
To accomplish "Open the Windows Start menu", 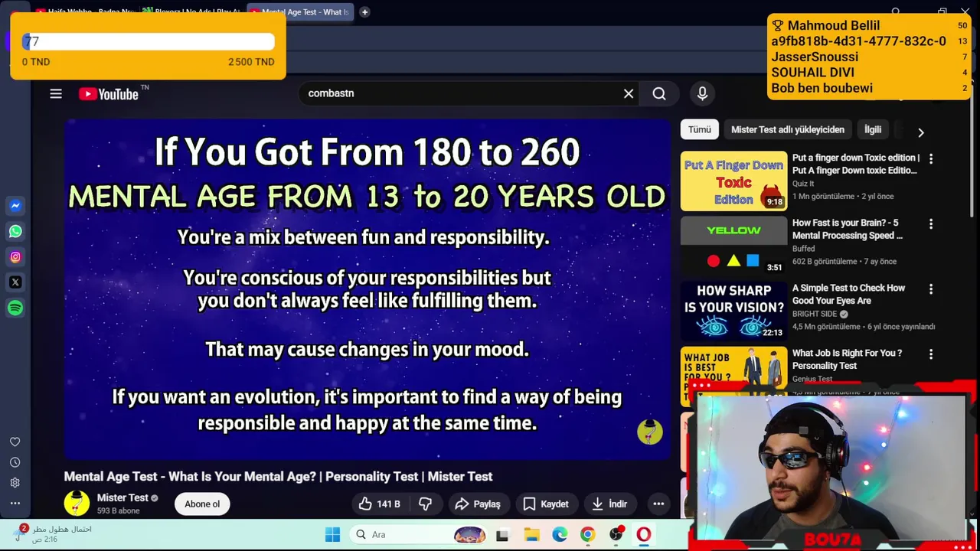I will point(332,534).
